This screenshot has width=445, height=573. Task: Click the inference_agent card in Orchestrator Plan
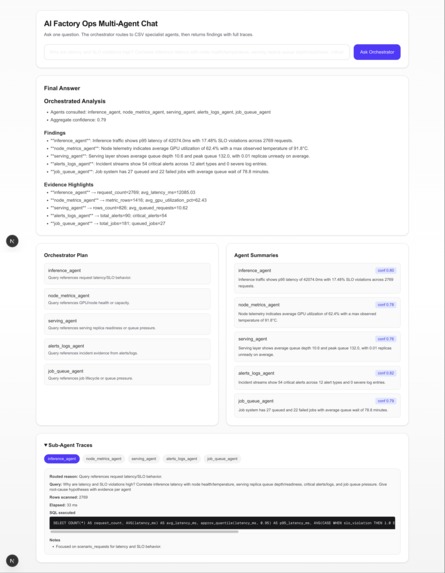point(127,274)
